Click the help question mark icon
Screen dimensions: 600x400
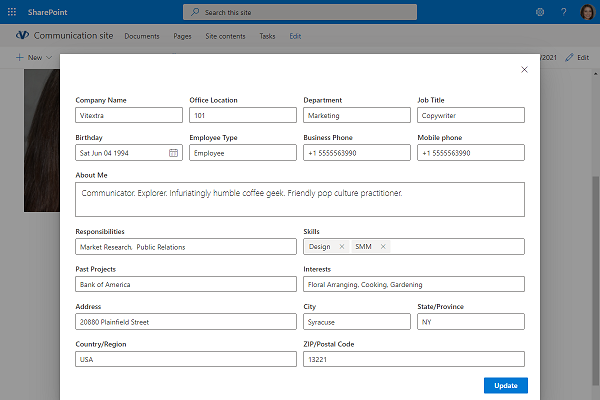[563, 12]
